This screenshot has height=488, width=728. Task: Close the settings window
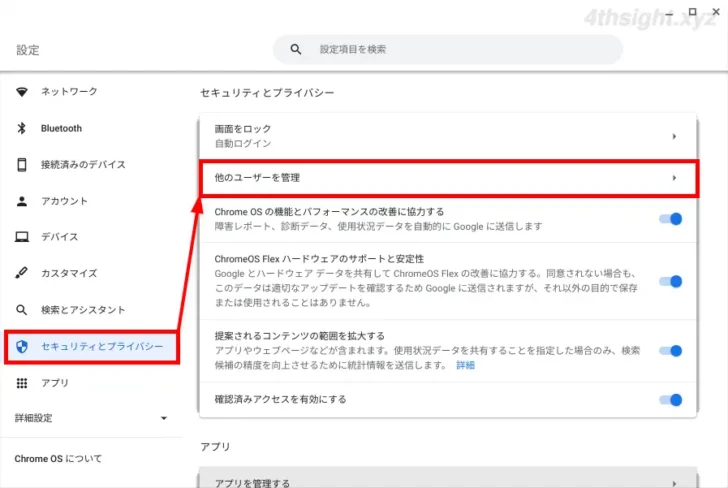(716, 12)
